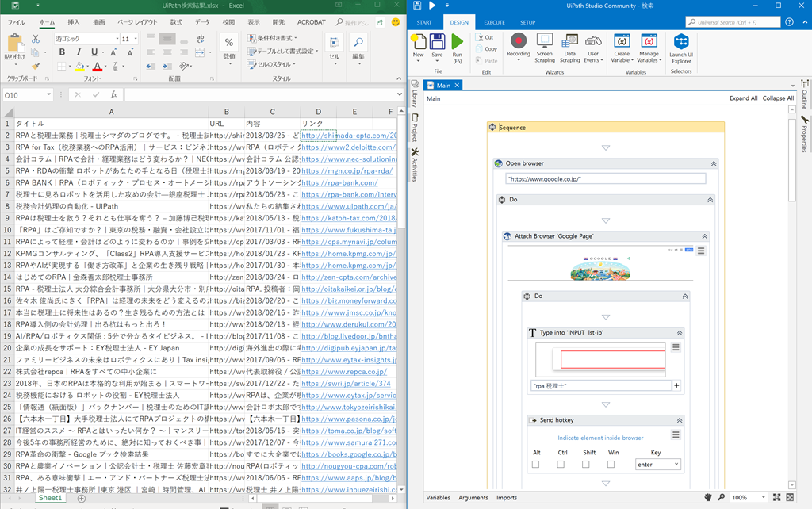The width and height of the screenshot is (812, 509).
Task: Open the Activities side panel
Action: point(415,164)
